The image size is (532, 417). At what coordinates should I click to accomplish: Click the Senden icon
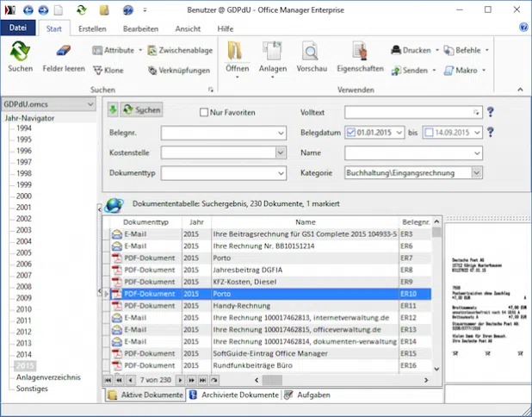coord(396,71)
